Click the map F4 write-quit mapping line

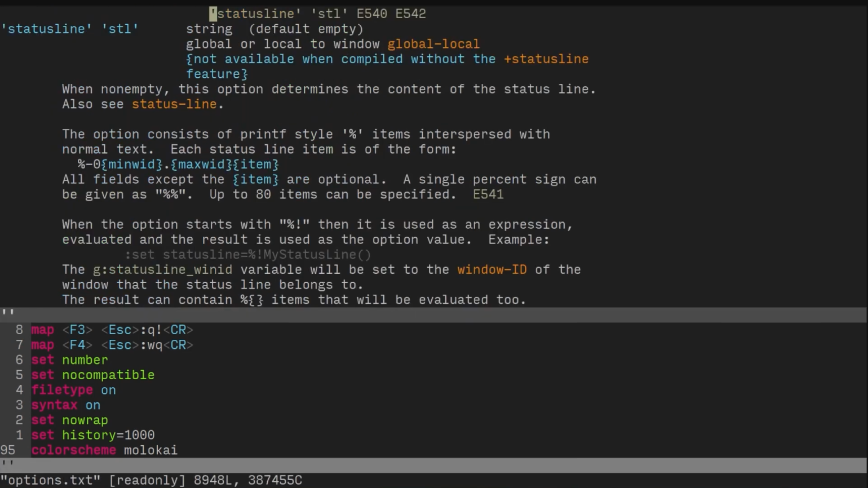tap(112, 345)
